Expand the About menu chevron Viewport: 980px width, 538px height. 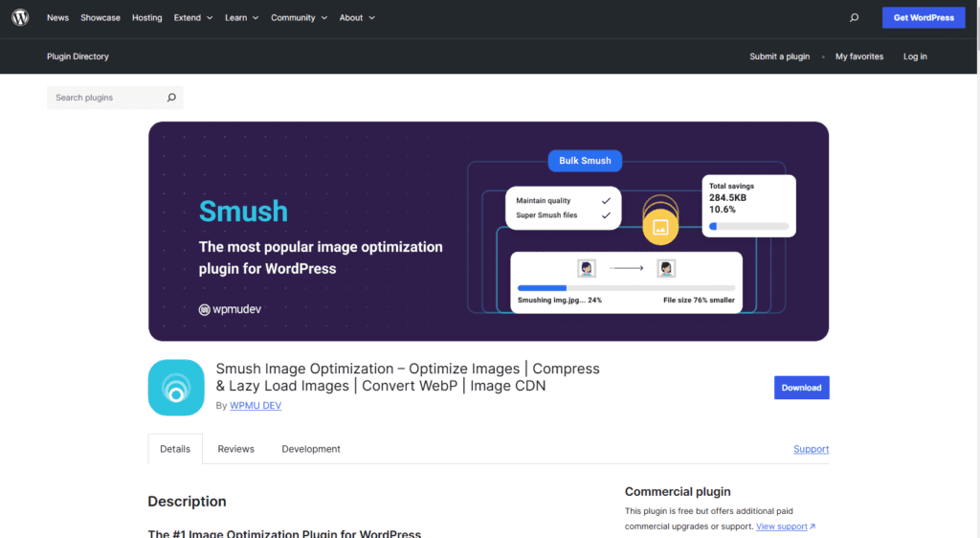372,18
